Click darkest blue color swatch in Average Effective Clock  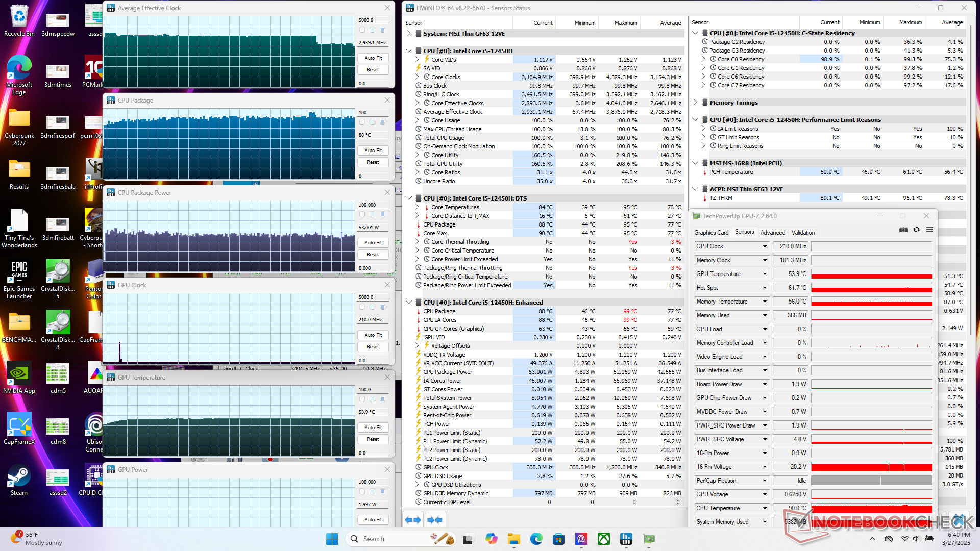pos(382,30)
